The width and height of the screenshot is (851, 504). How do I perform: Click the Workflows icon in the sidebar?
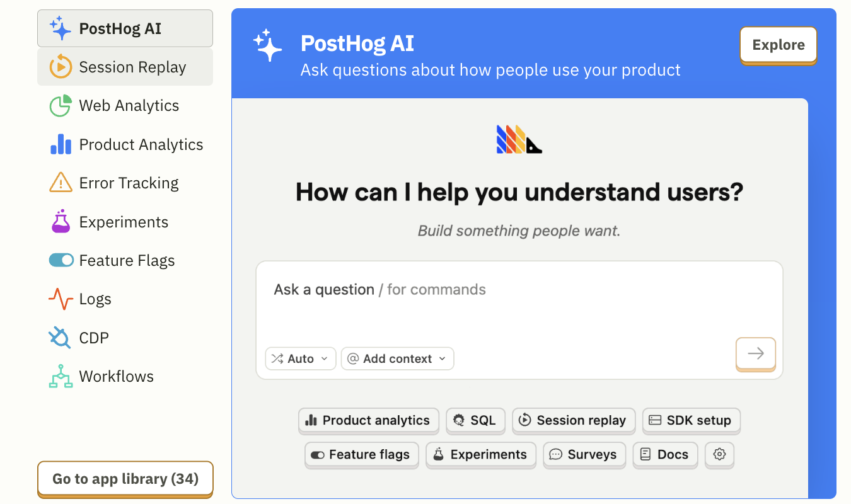[x=60, y=376]
